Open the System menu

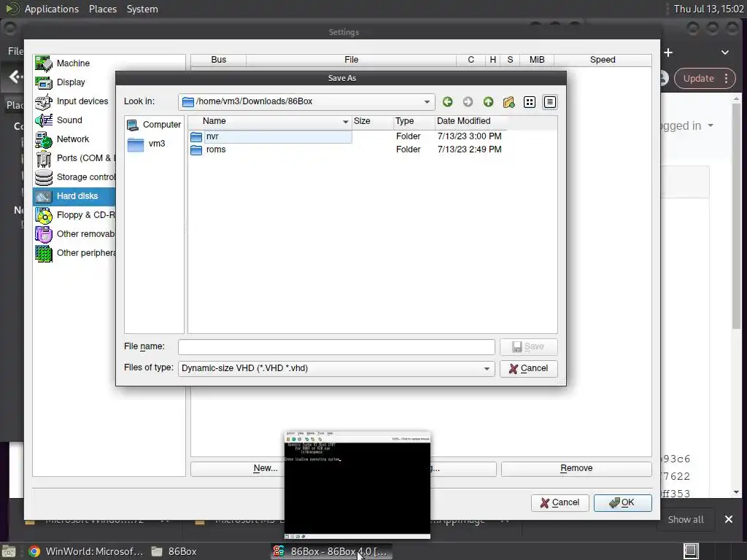[x=142, y=9]
